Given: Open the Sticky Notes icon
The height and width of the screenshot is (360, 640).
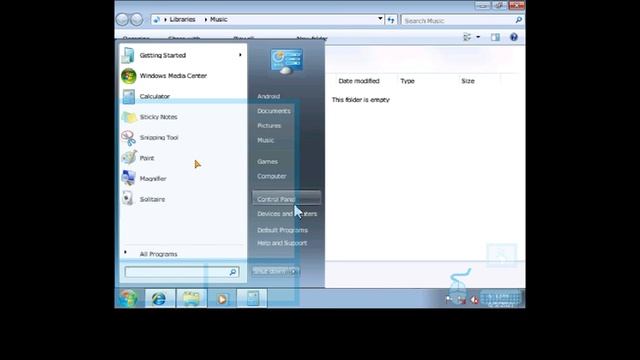Looking at the screenshot, I should [129, 117].
